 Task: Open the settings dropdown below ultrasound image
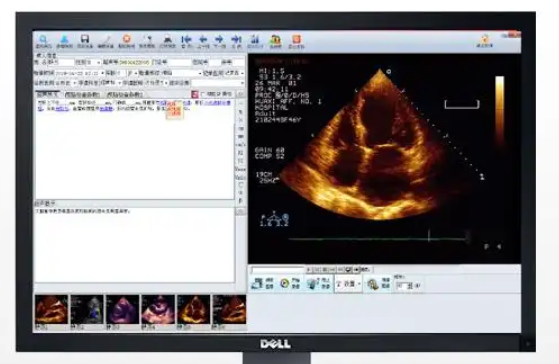point(348,284)
